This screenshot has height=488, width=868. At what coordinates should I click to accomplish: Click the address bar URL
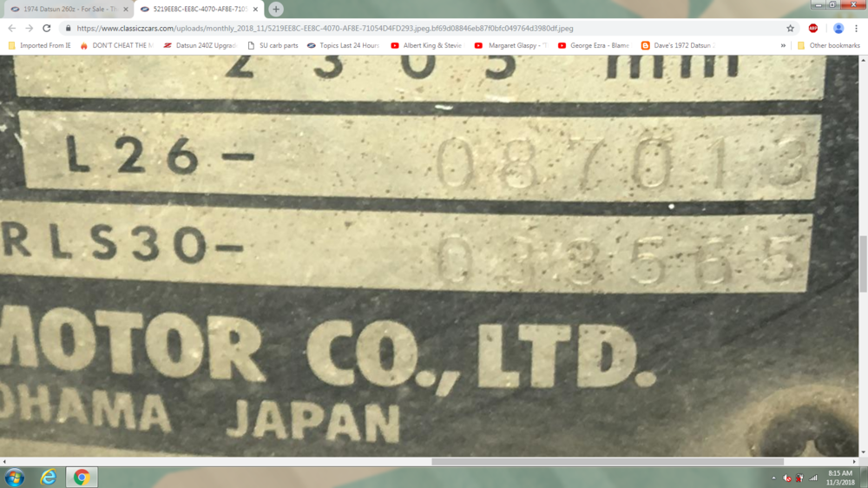(x=325, y=29)
